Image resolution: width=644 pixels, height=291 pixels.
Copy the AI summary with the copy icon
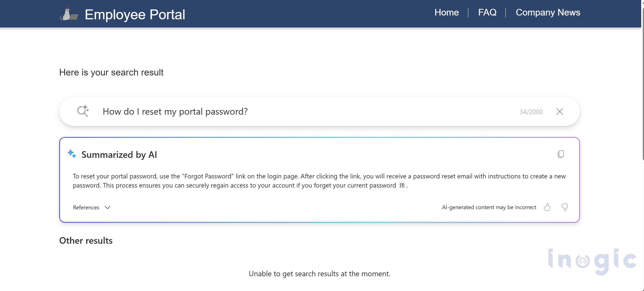click(561, 154)
